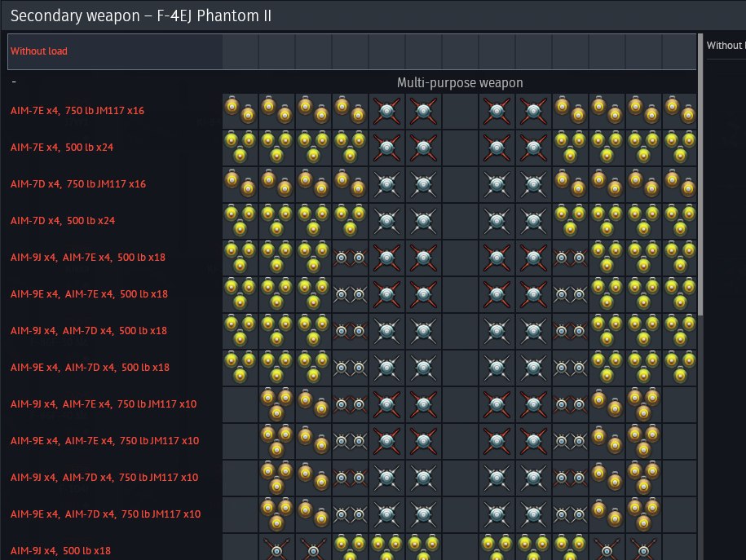Click leftmost AIM-7E missile icon, 500 lb x24 row
This screenshot has height=560, width=746.
point(386,147)
